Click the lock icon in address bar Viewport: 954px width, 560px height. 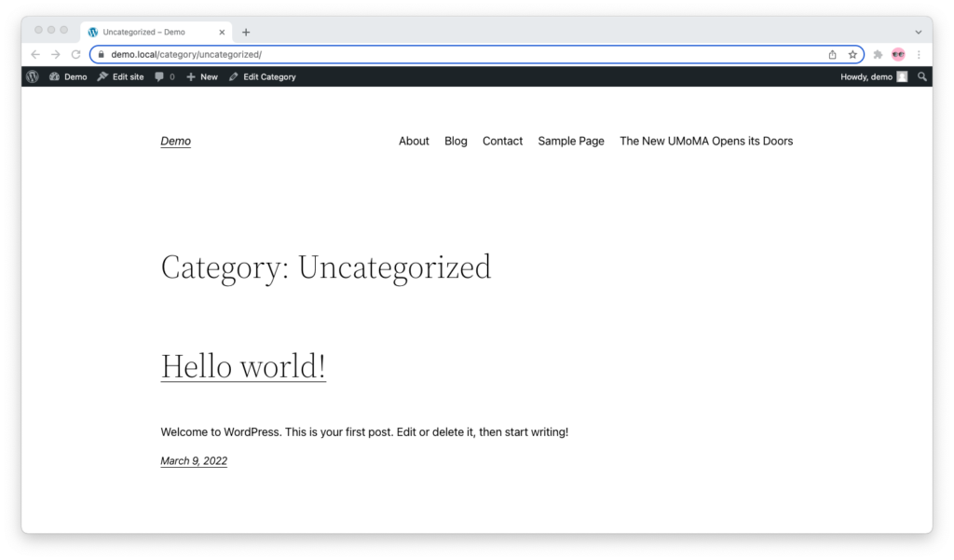pyautogui.click(x=101, y=54)
